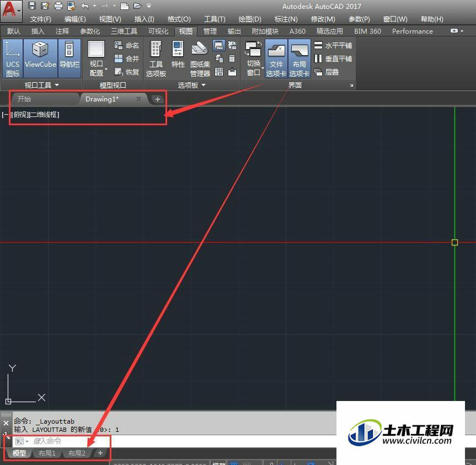
Task: Toggle Layout Tabs (布局选项卡) button
Action: click(x=299, y=58)
